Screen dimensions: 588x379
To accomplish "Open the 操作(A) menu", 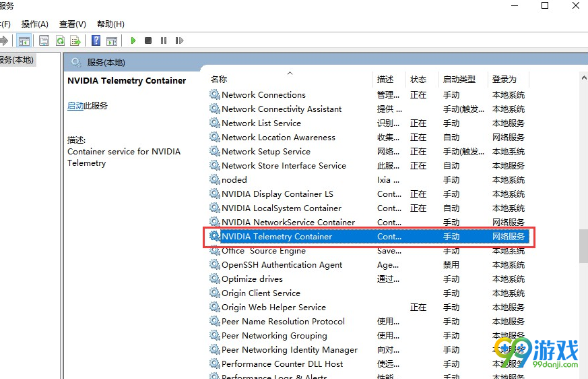I will click(x=35, y=24).
